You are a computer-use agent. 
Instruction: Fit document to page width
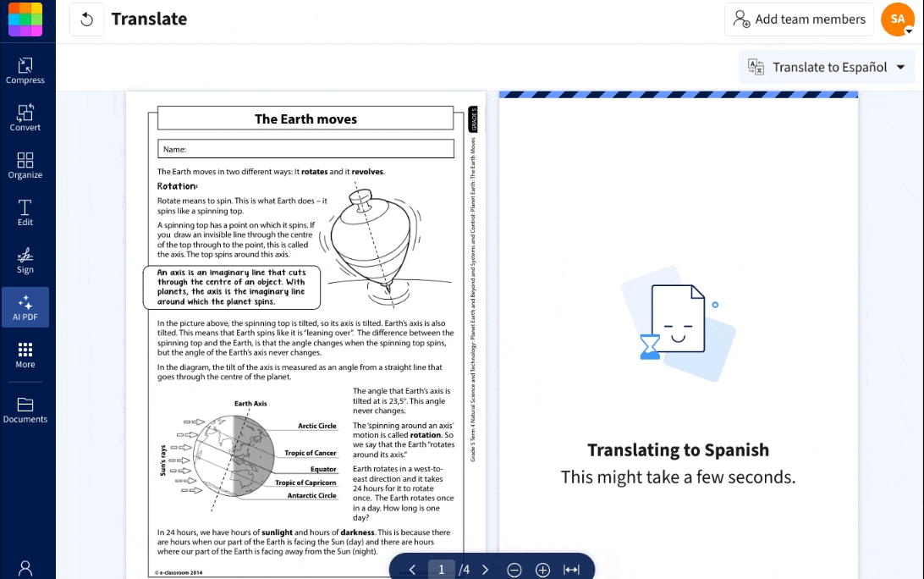[x=570, y=570]
